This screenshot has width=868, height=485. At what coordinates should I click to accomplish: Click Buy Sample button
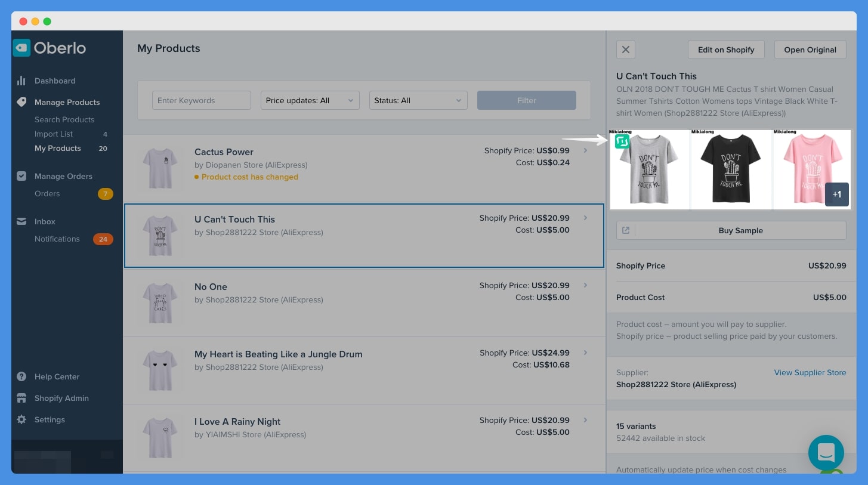[741, 230]
